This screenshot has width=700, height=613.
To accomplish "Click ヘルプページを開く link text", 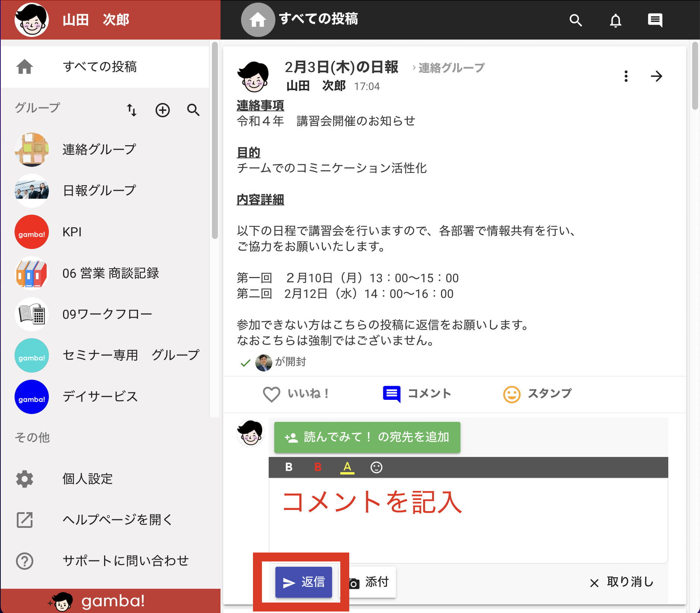I will pyautogui.click(x=118, y=520).
